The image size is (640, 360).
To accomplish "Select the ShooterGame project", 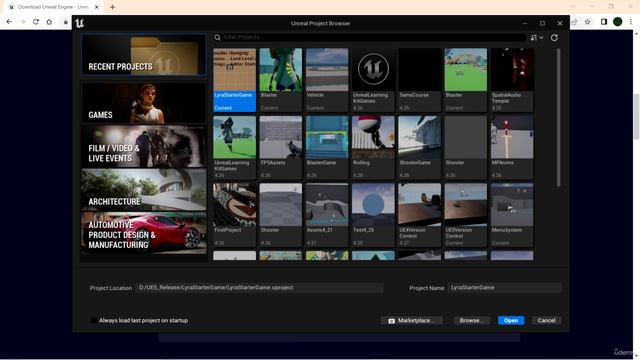I will 420,147.
